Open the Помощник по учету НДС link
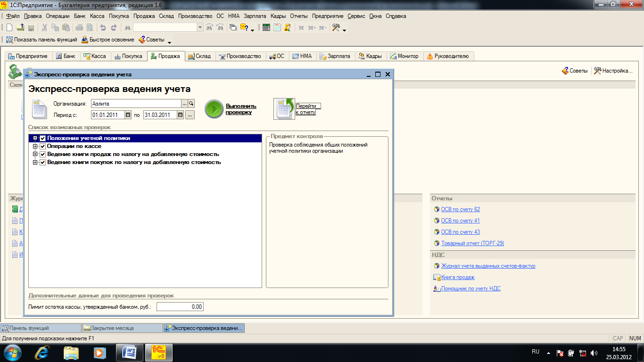Image resolution: width=644 pixels, height=362 pixels. 471,288
